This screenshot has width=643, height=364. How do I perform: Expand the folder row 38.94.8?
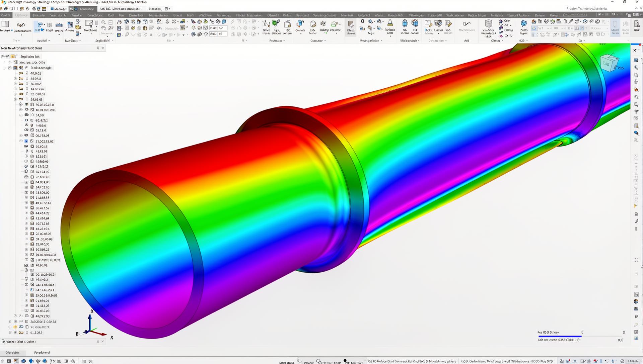tap(15, 79)
